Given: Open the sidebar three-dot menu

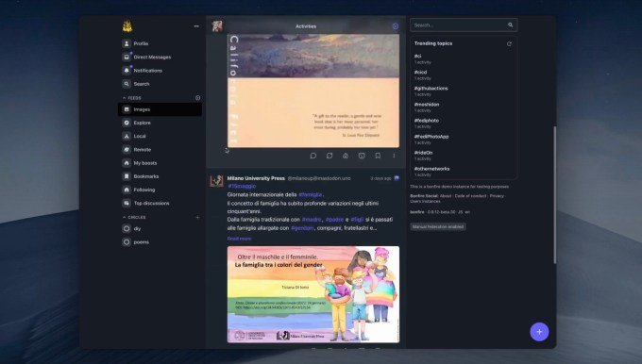Looking at the screenshot, I should 196,26.
